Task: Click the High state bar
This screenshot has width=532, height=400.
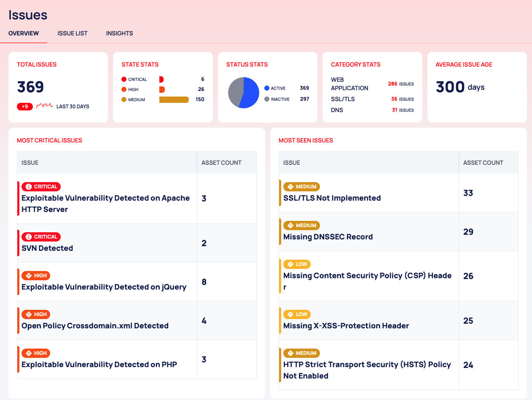Action: (x=162, y=89)
